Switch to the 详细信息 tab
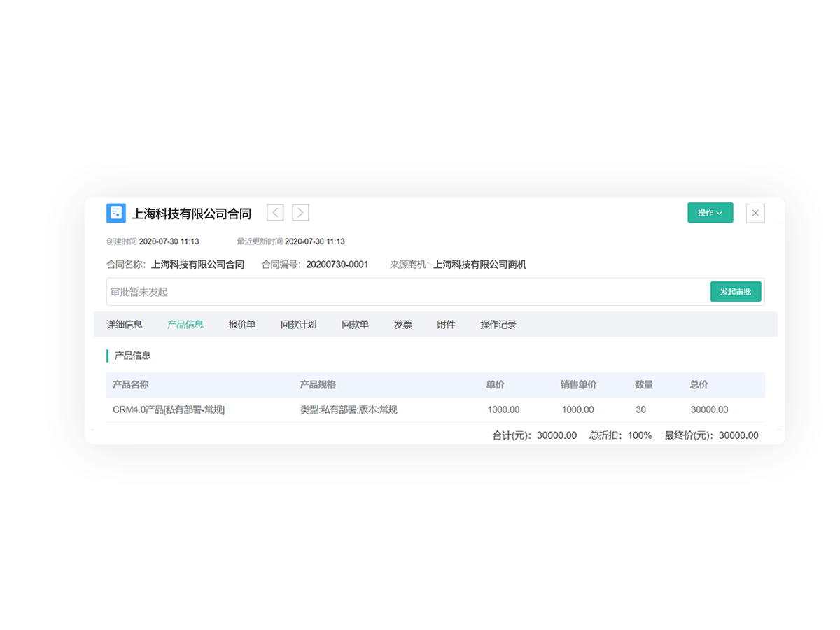This screenshot has width=840, height=630. 125,325
